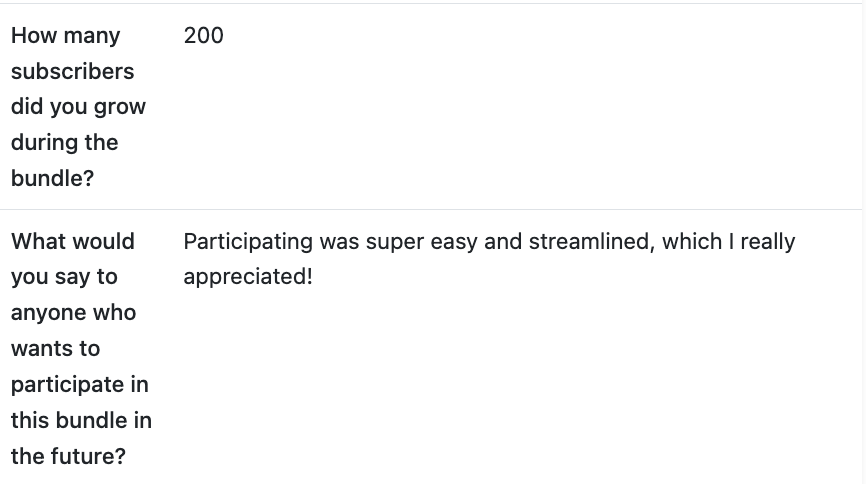Click the word 'bundle?' ending the first question
This screenshot has width=866, height=484.
tap(52, 179)
